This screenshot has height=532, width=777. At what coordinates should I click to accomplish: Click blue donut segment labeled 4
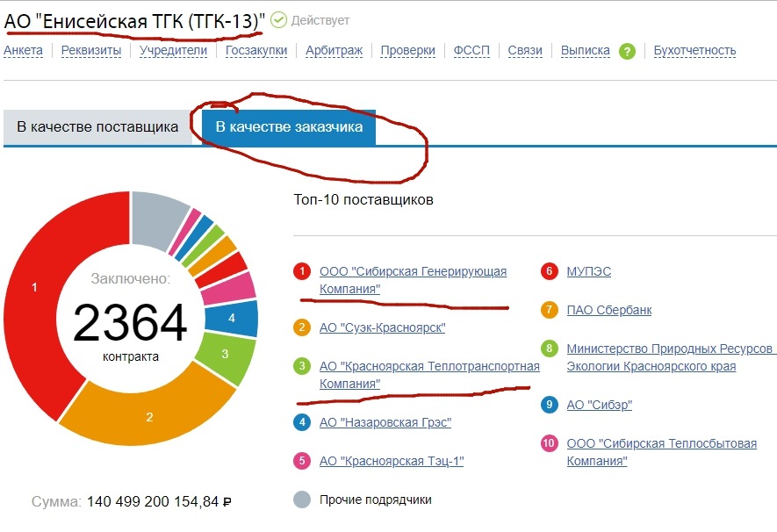coord(232,318)
